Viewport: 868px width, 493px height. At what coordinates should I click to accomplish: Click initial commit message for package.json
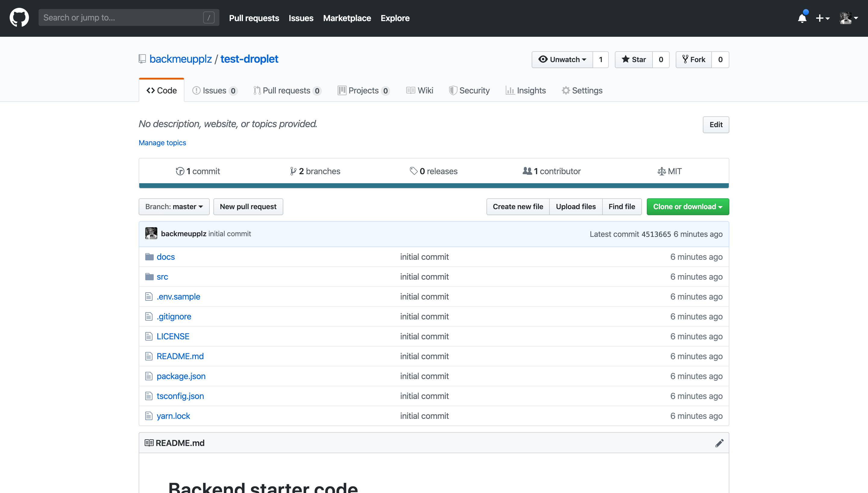(x=424, y=376)
